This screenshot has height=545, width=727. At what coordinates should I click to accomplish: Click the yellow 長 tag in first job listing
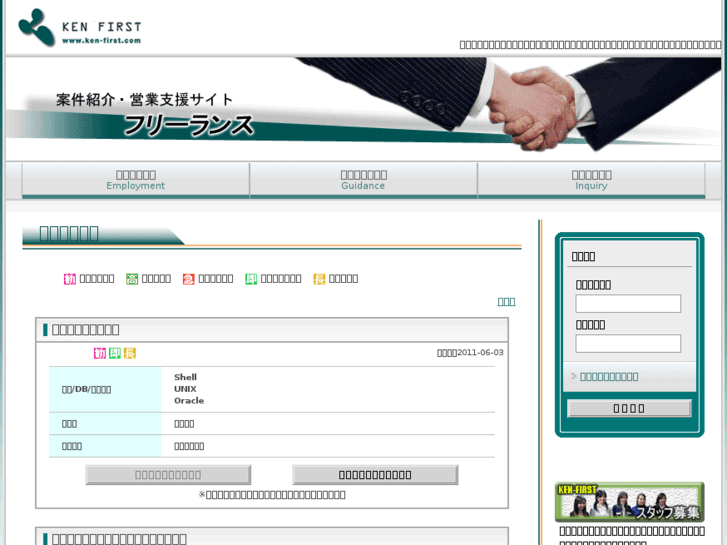tap(129, 353)
